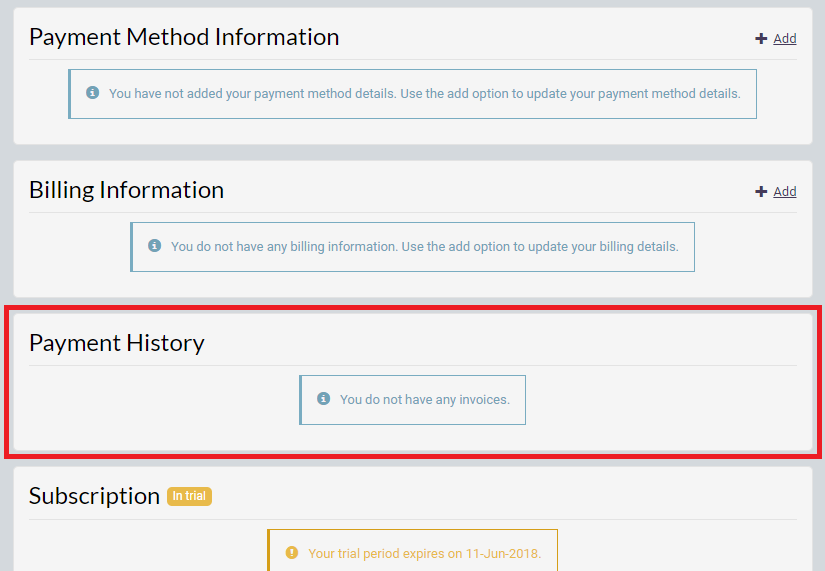Select the Subscription section heading
This screenshot has height=571, width=825.
[x=94, y=496]
